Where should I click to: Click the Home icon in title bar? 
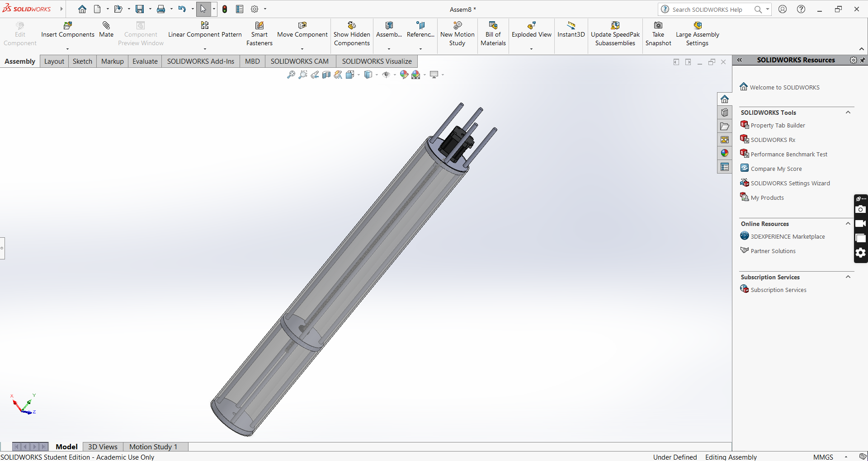[x=82, y=9]
